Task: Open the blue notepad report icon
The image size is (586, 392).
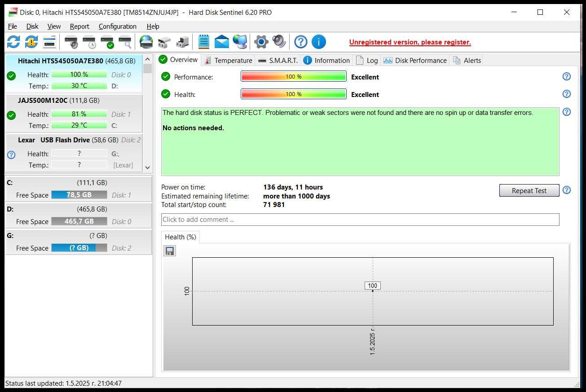Action: (203, 42)
